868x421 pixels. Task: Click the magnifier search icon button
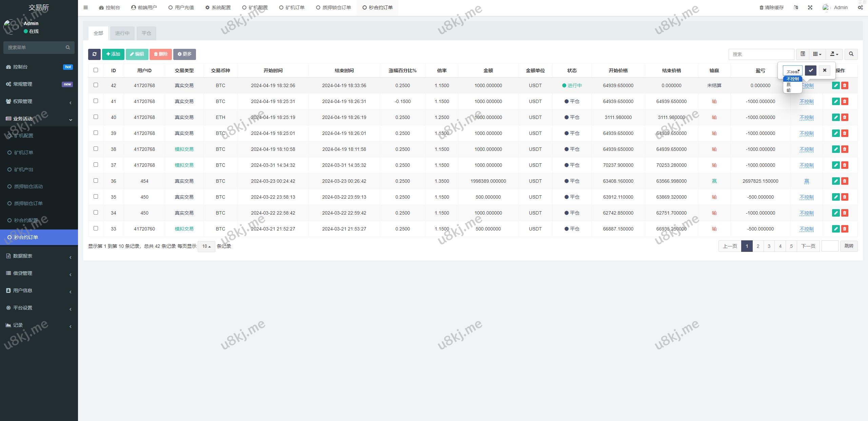pyautogui.click(x=851, y=54)
